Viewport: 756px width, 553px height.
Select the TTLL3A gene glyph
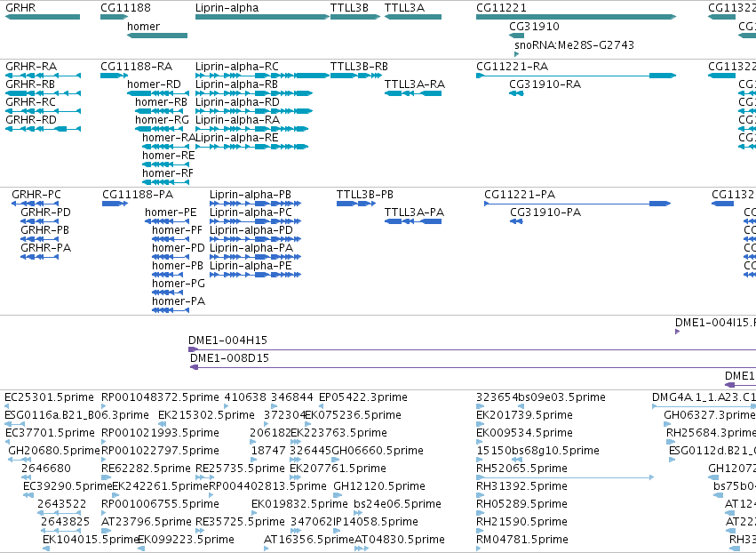click(x=413, y=17)
